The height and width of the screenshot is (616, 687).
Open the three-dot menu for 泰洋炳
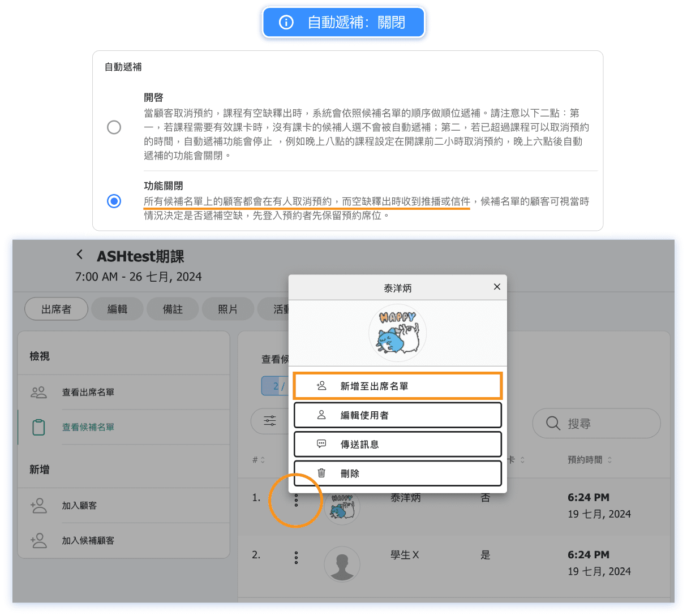pyautogui.click(x=296, y=500)
